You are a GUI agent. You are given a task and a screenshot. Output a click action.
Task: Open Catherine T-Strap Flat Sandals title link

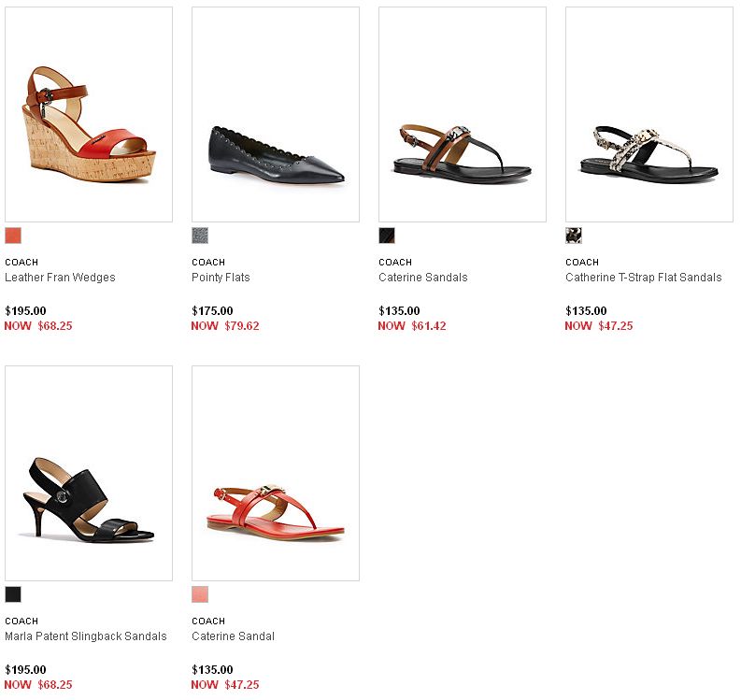[644, 278]
